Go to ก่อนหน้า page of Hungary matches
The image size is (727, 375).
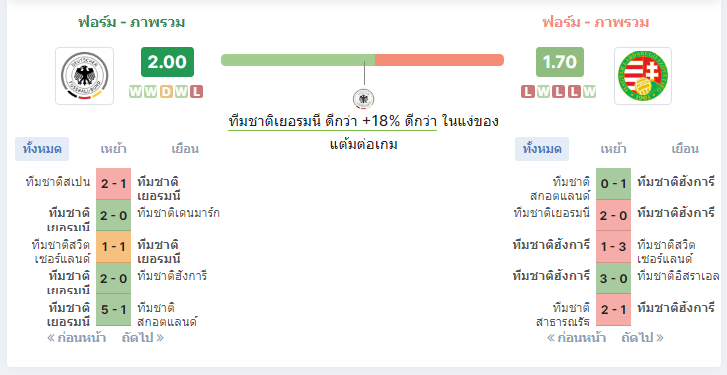[x=576, y=338]
